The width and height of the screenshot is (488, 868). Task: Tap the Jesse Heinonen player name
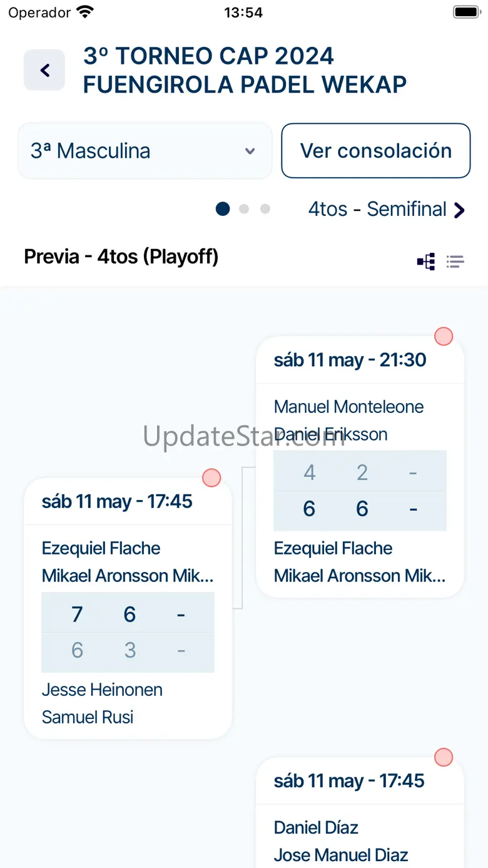tap(102, 690)
